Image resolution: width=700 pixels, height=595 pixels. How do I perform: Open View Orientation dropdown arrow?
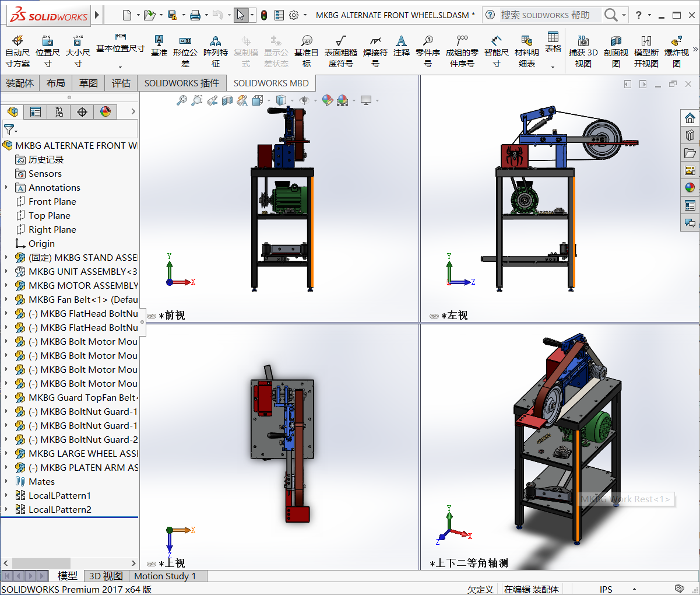[269, 100]
